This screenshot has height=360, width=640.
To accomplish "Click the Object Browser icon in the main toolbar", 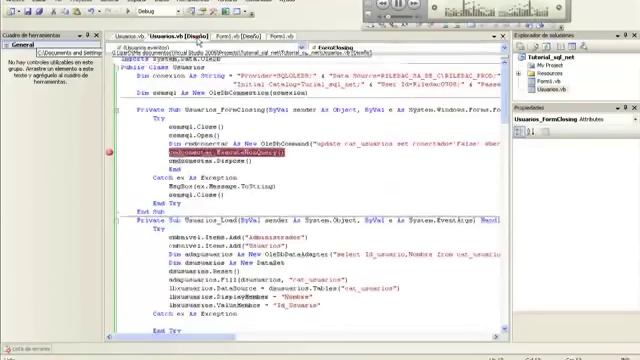I will pyautogui.click(x=226, y=11).
